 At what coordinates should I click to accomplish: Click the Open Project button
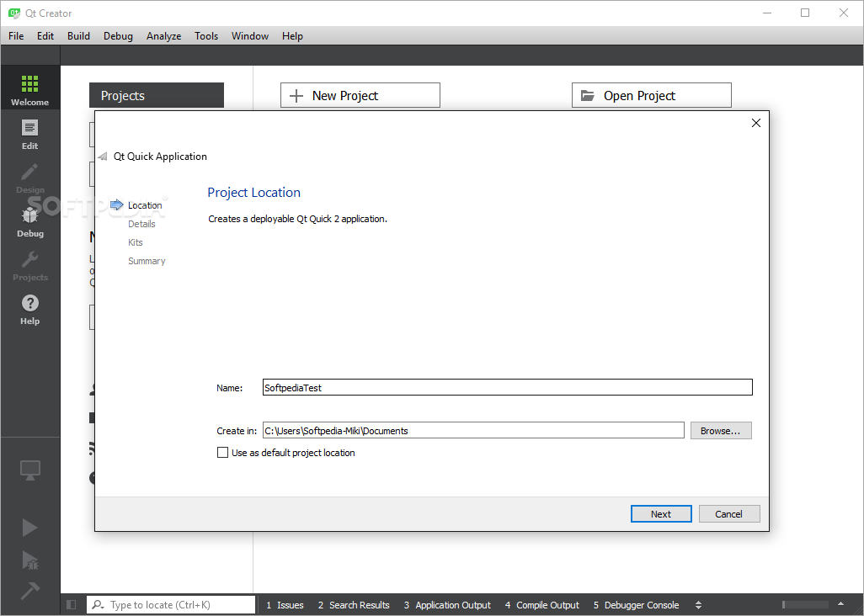pyautogui.click(x=651, y=95)
